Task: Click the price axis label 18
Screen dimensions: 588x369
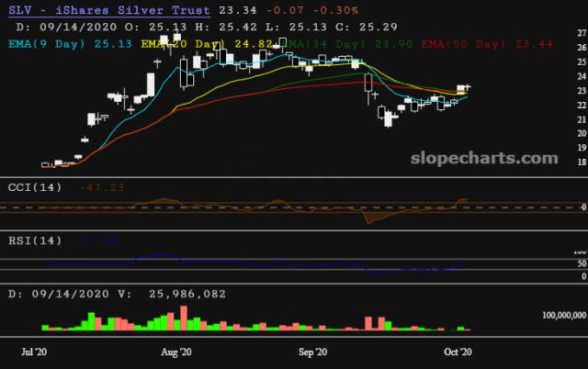Action: (581, 162)
